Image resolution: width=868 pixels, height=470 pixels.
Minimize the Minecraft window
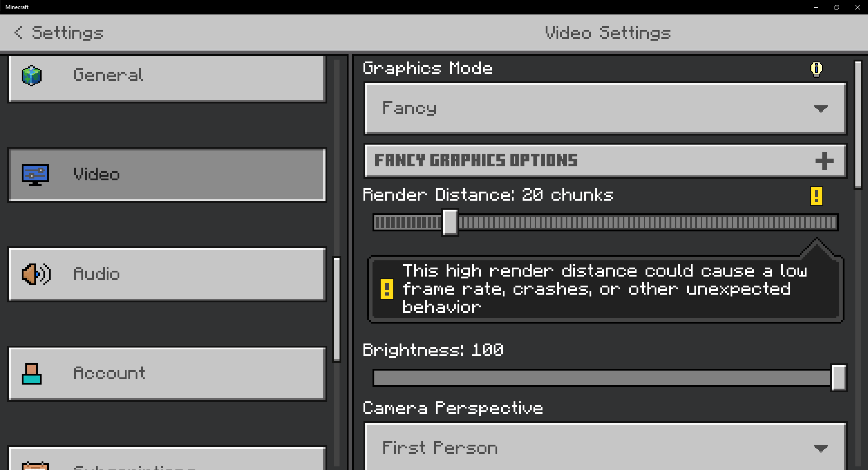click(x=816, y=7)
